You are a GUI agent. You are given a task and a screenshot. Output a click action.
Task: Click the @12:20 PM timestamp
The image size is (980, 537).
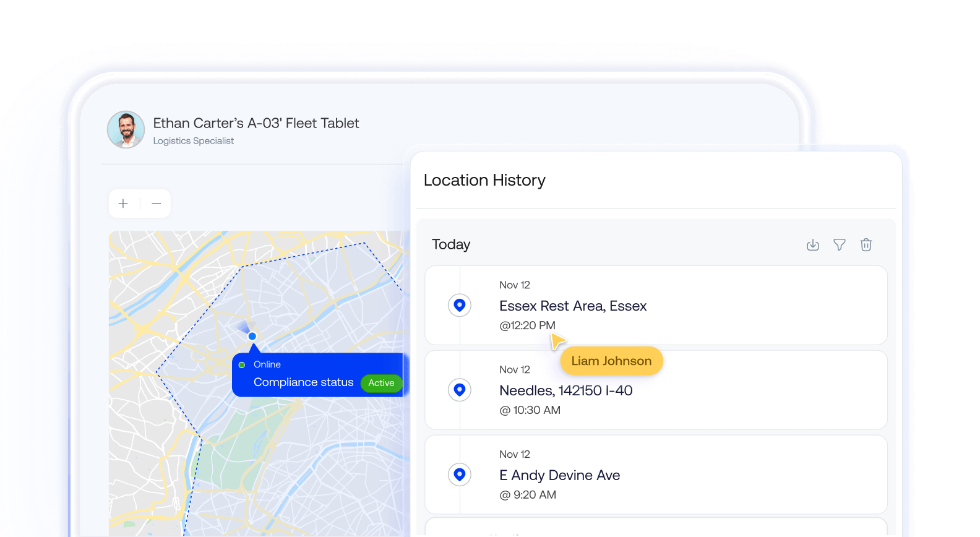tap(527, 325)
